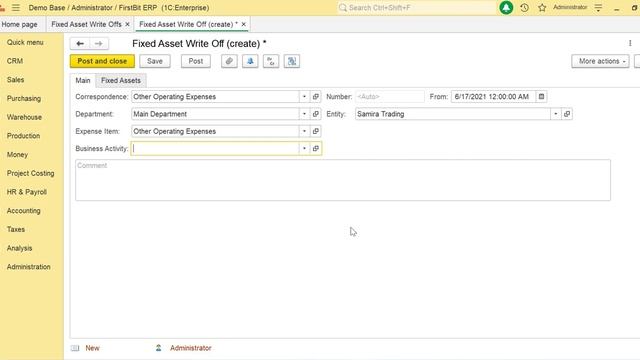Switch to the Fixed Assets form tab
This screenshot has height=360, width=640.
click(121, 80)
